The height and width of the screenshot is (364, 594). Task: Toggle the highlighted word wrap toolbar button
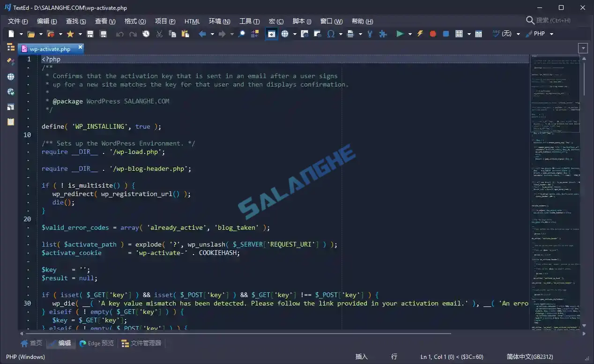click(x=271, y=34)
